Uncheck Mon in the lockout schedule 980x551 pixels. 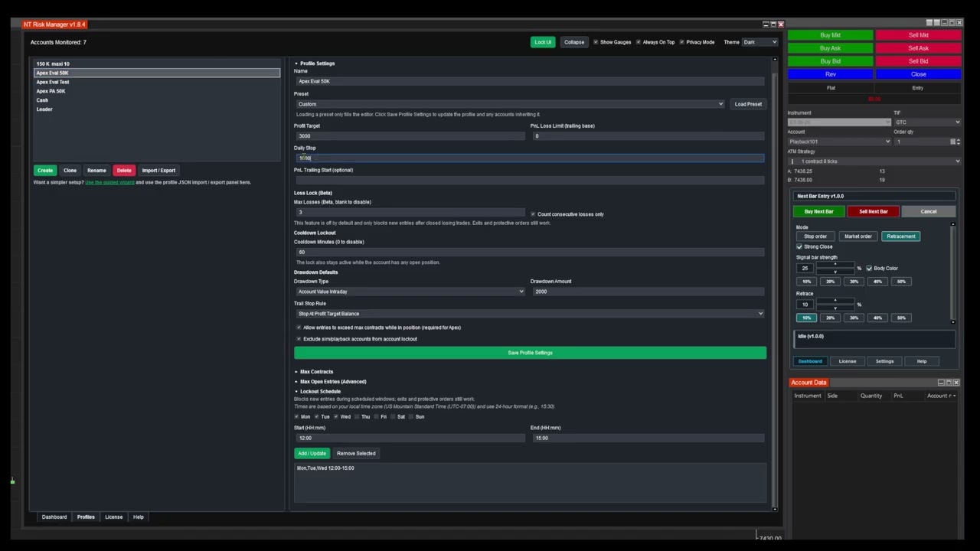297,417
